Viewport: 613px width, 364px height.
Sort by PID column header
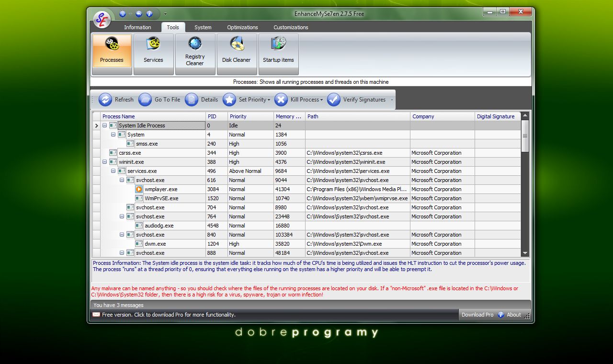[x=216, y=116]
